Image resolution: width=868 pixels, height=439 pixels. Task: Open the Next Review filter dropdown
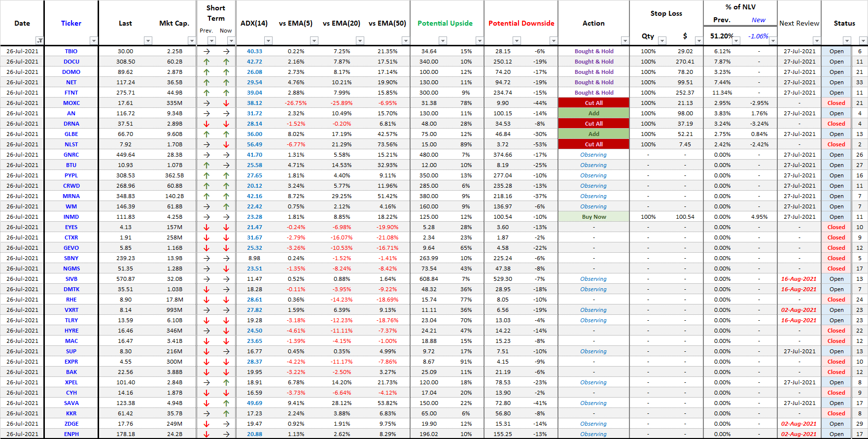[817, 40]
